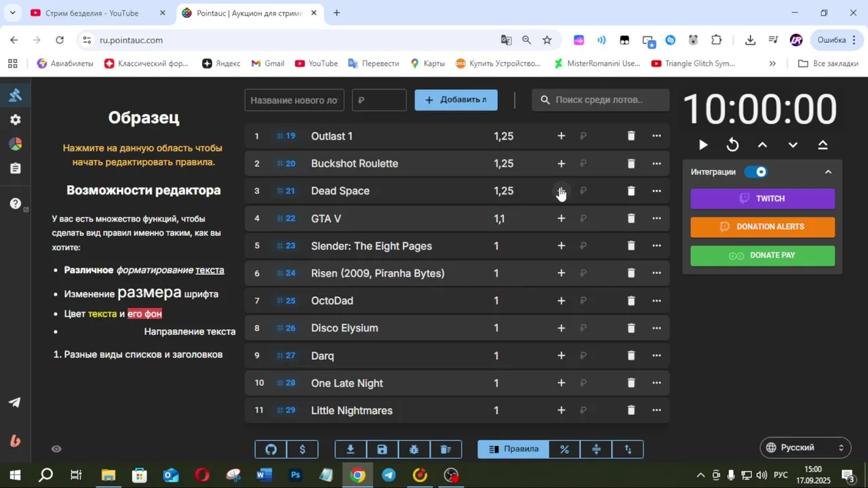Image resolution: width=868 pixels, height=488 pixels.
Task: Bookmark this page with the star icon
Action: [x=547, y=40]
